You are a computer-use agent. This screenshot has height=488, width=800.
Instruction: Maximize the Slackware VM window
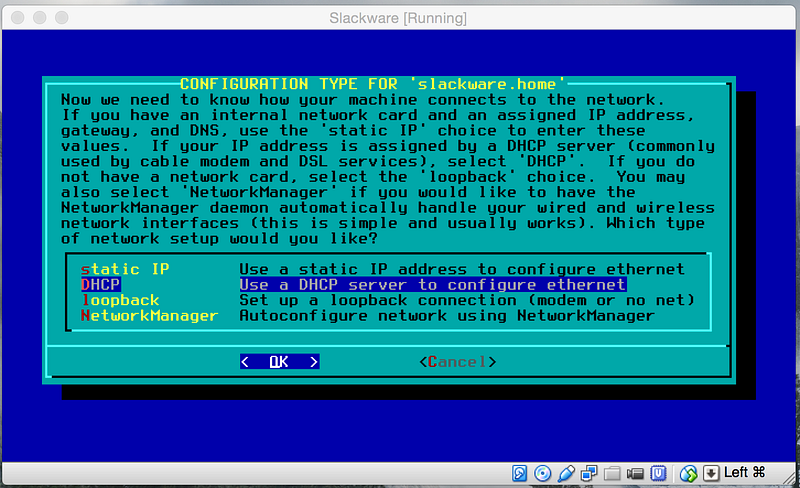[62, 18]
